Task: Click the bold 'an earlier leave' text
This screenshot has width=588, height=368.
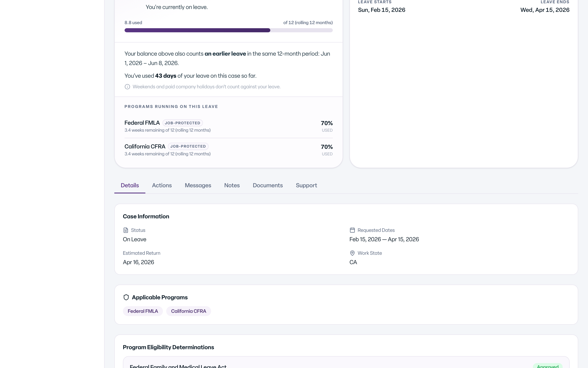Action: tap(225, 54)
